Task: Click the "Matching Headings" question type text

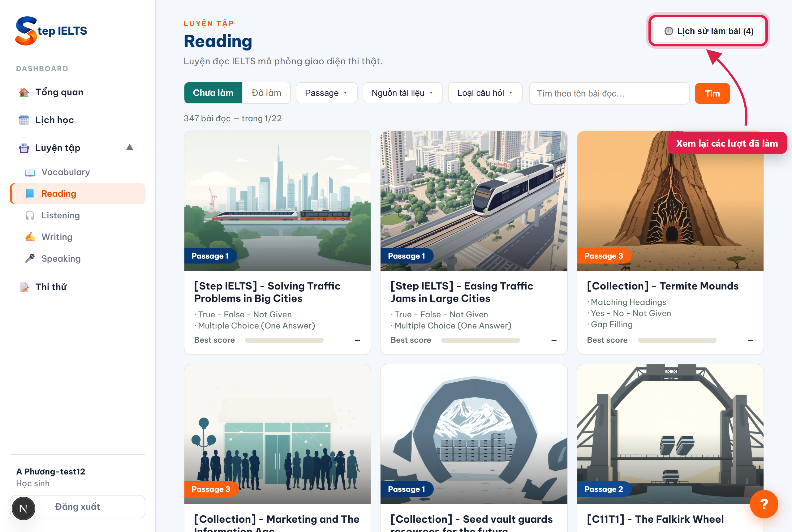Action: coord(628,302)
